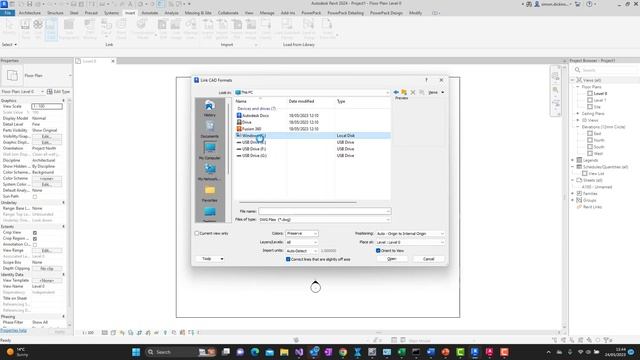Switch to the Manage ribbon tab
The width and height of the screenshot is (640, 360).
(x=267, y=13)
